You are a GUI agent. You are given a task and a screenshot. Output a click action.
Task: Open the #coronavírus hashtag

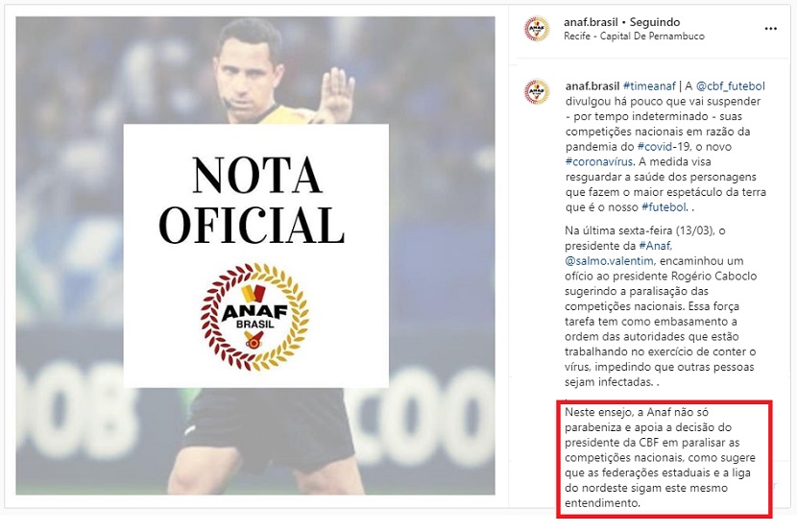coord(599,161)
